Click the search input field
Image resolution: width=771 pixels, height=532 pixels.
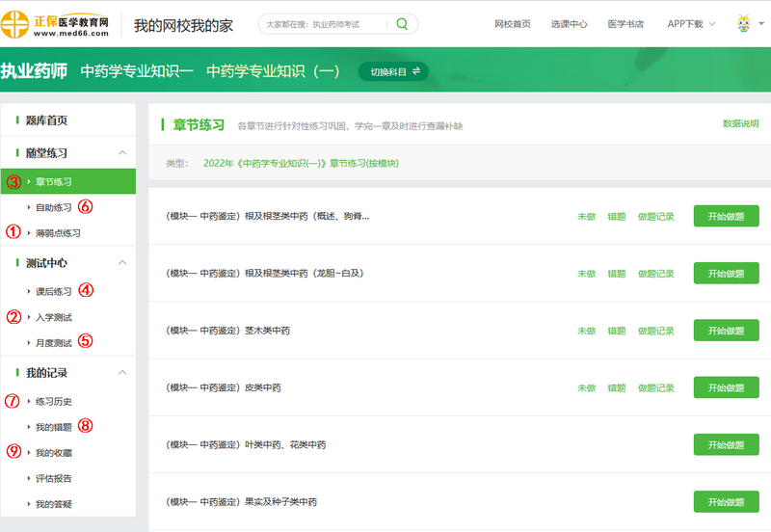[x=323, y=24]
